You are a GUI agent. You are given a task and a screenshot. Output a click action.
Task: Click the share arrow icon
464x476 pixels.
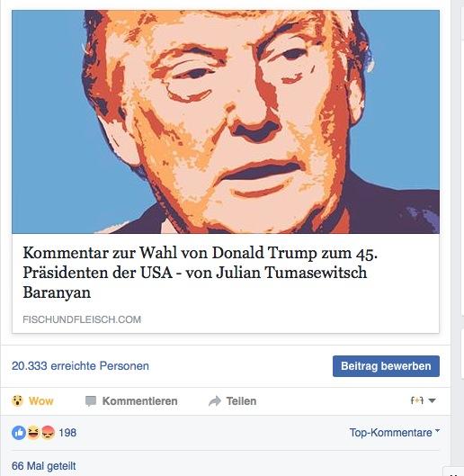(x=215, y=401)
